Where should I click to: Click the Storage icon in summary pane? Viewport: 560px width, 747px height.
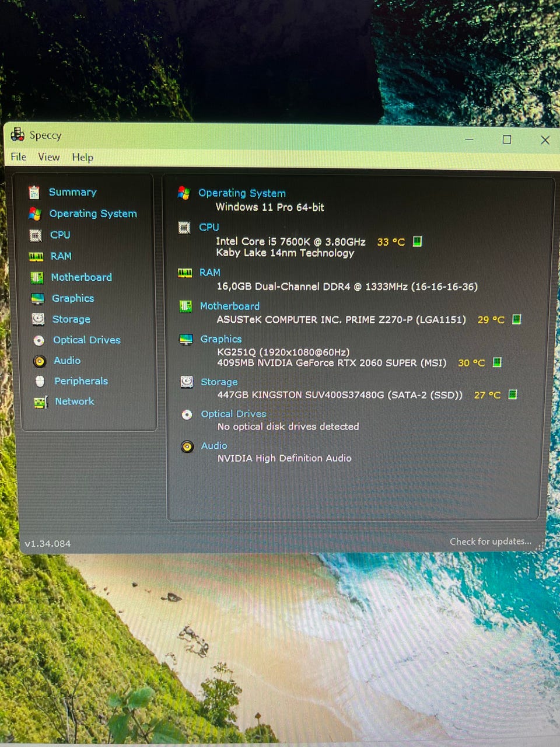click(187, 382)
